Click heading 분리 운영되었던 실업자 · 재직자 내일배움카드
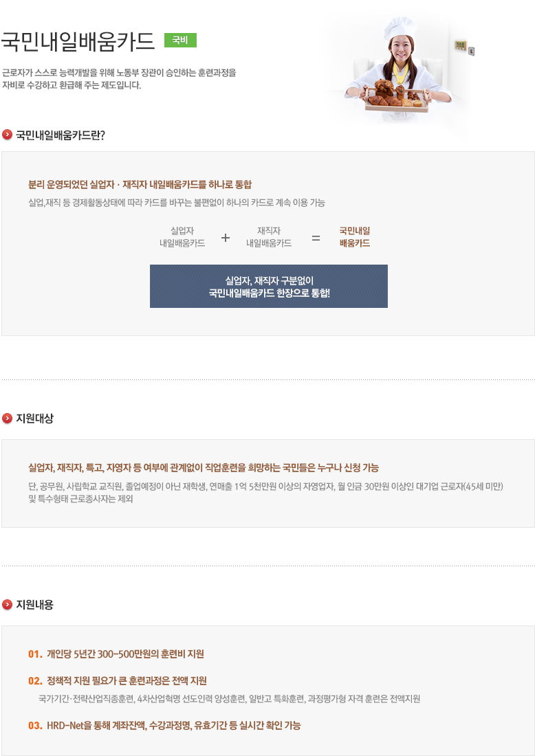 coord(140,185)
